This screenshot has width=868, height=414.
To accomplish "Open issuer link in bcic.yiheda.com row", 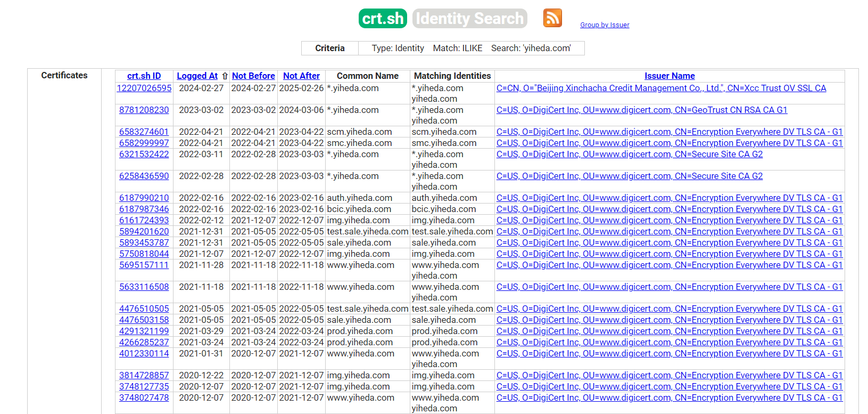I will pos(669,209).
